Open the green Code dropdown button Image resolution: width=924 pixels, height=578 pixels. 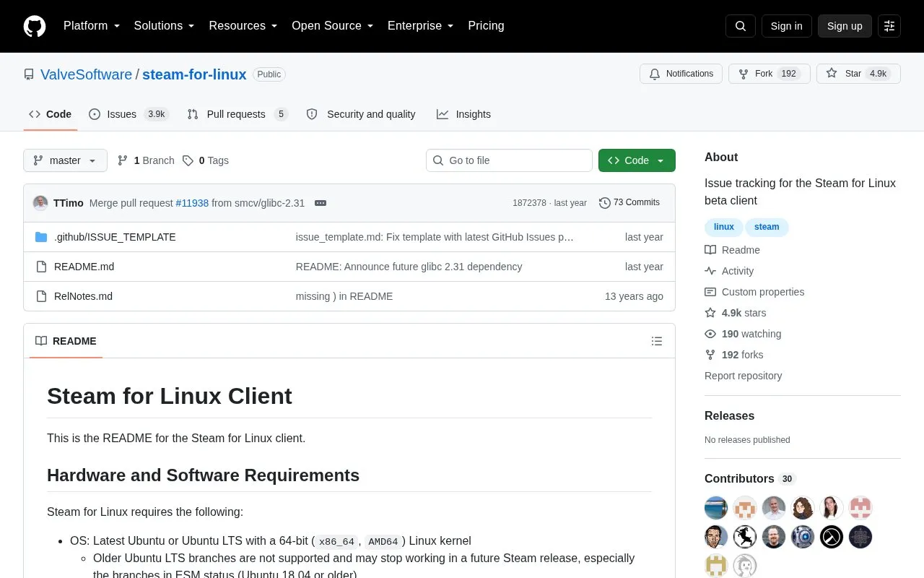637,160
